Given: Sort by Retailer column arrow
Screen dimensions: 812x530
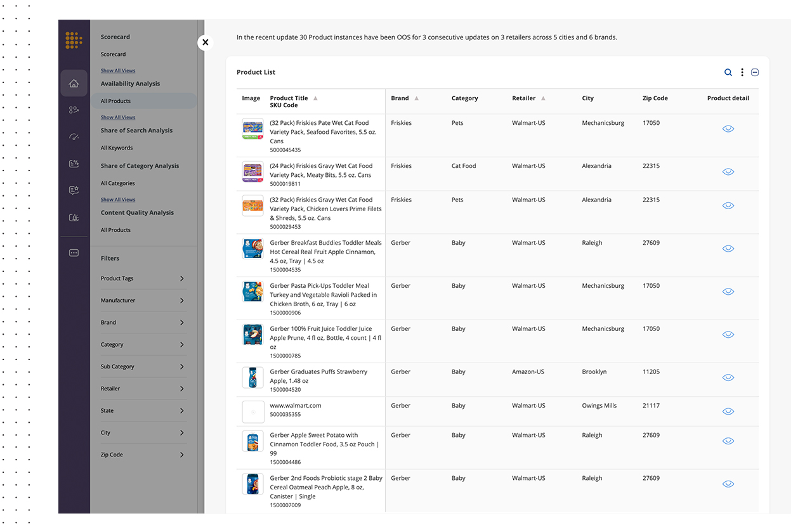Looking at the screenshot, I should [544, 98].
